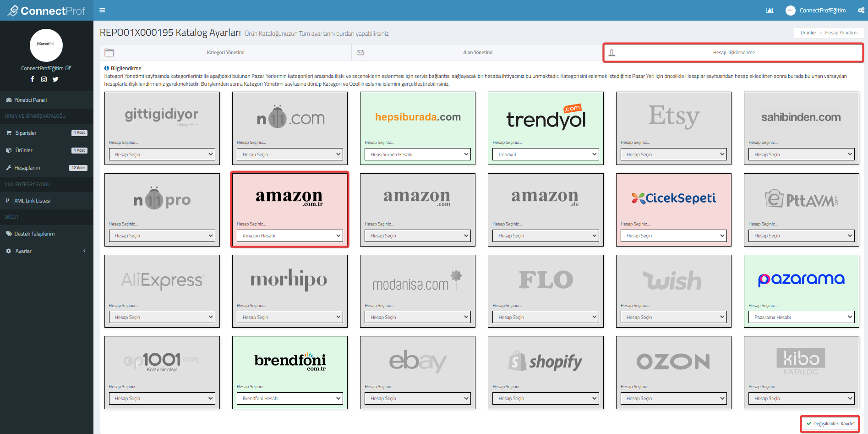
Task: Click the pazarama marketplace logo
Action: (x=801, y=279)
